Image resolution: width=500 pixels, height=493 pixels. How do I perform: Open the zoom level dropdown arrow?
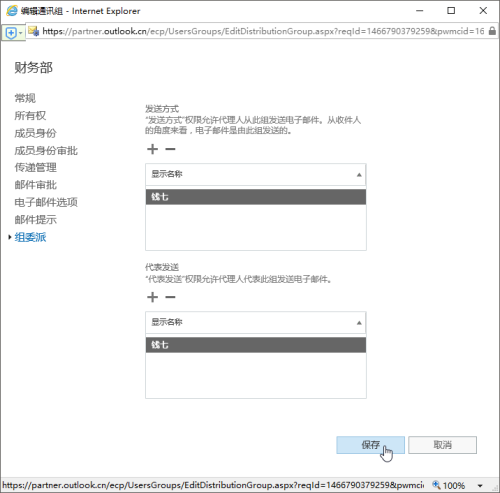point(480,485)
